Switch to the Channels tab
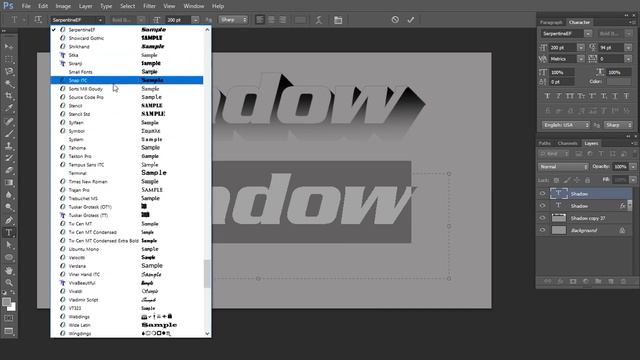 point(567,143)
